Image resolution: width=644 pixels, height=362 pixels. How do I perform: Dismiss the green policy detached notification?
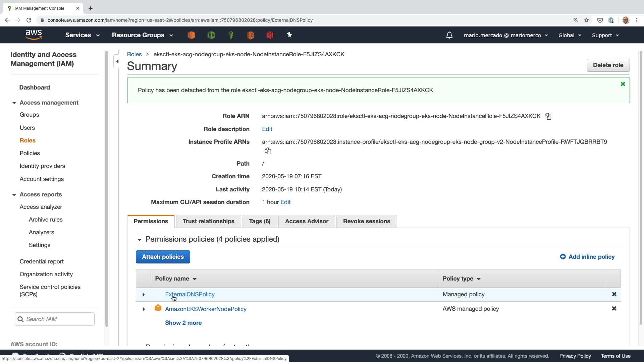point(623,84)
